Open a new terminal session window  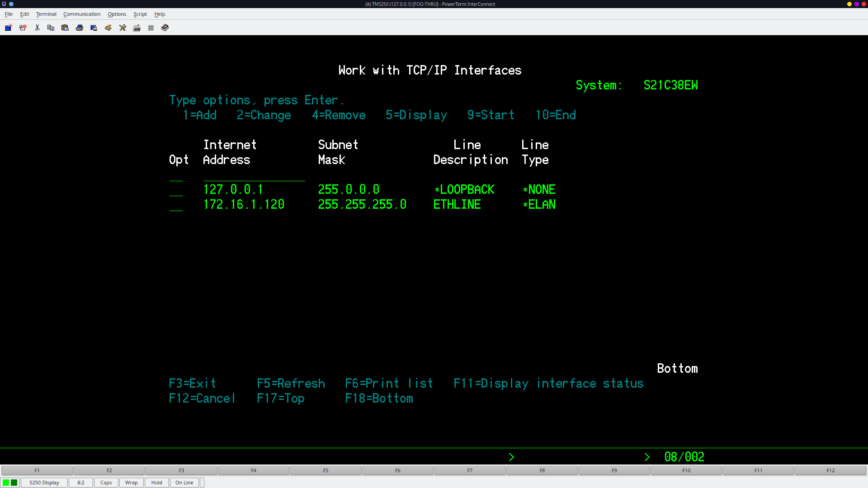click(8, 28)
